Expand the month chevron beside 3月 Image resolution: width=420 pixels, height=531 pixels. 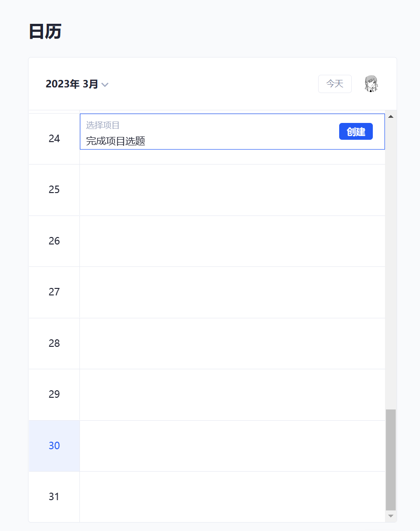coord(105,85)
